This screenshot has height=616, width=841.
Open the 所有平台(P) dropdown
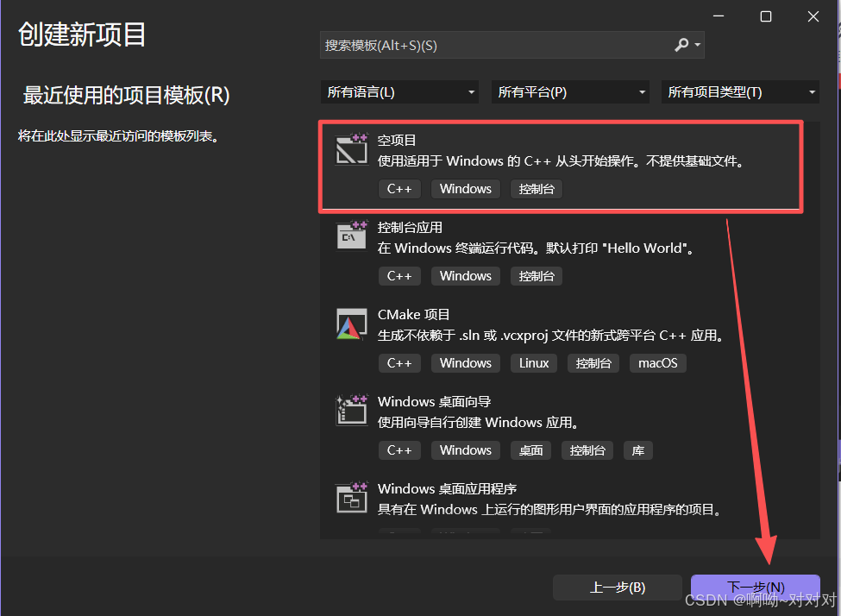coord(570,92)
